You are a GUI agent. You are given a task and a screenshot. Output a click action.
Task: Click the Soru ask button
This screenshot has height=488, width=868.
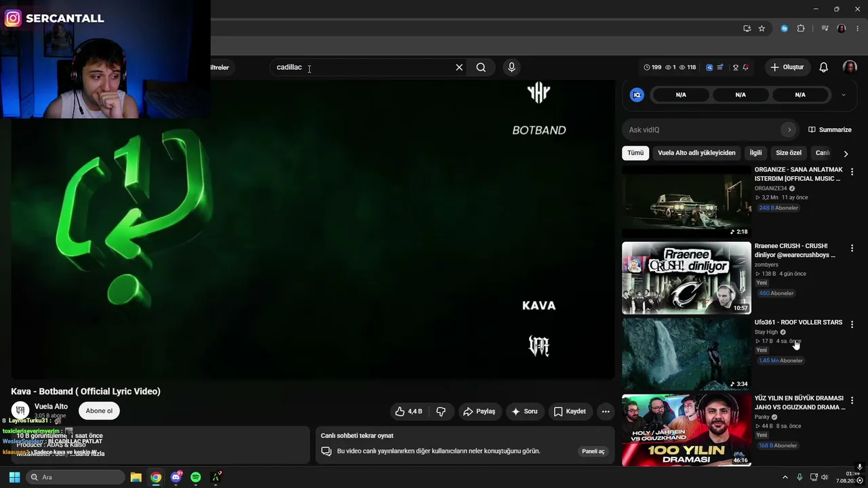[x=525, y=411]
